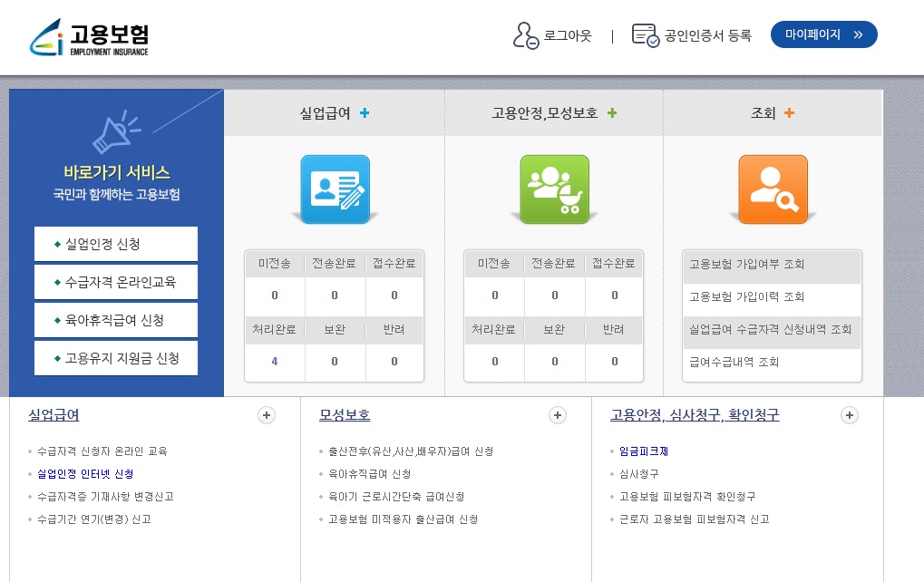
Task: Click the logout person icon
Action: 526,35
